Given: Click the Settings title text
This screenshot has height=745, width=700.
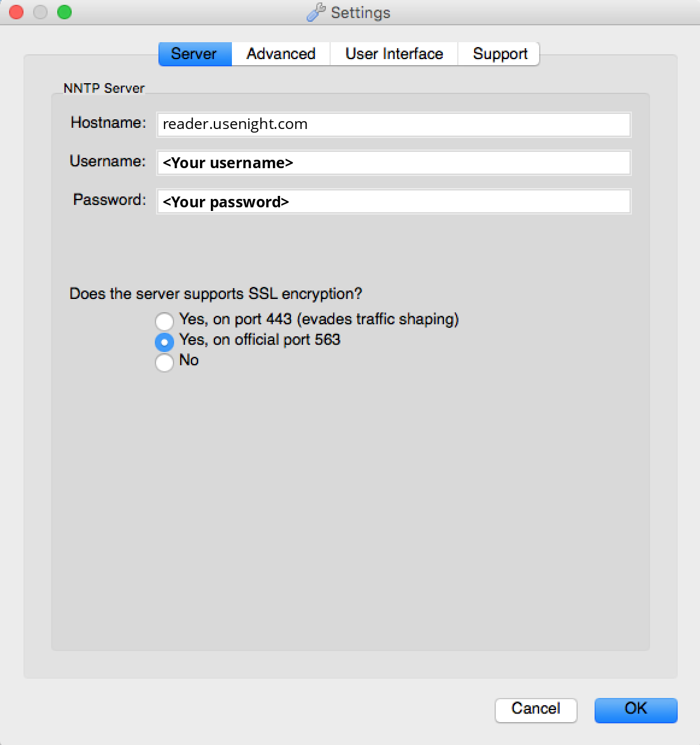Looking at the screenshot, I should (361, 13).
